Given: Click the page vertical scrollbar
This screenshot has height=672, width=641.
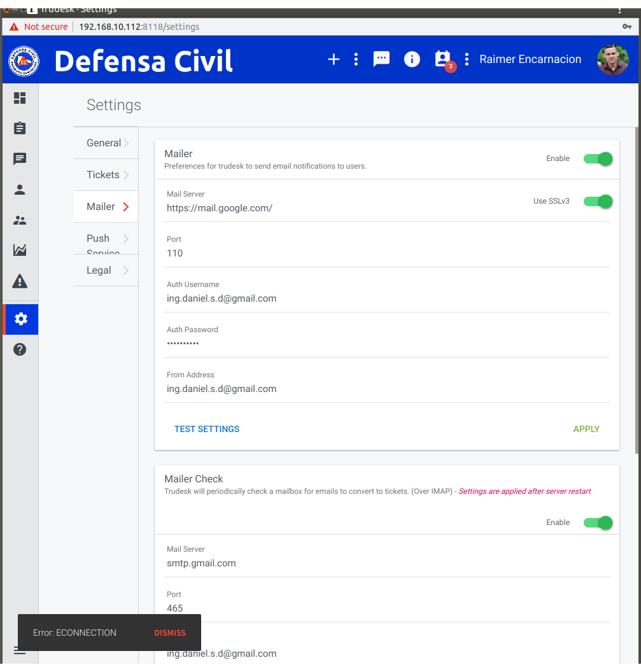Looking at the screenshot, I should click(x=638, y=290).
